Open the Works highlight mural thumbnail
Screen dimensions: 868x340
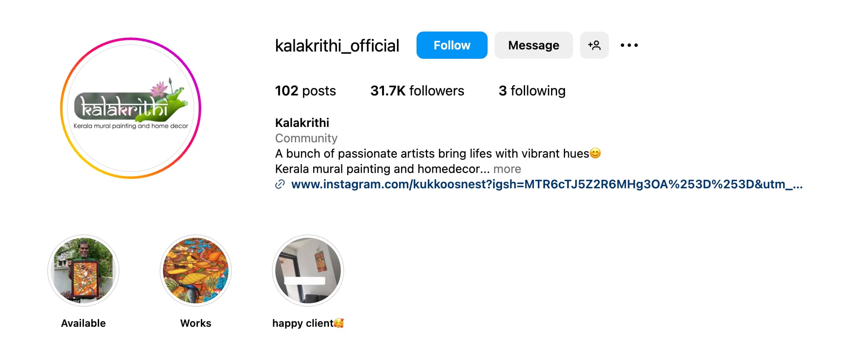(196, 271)
